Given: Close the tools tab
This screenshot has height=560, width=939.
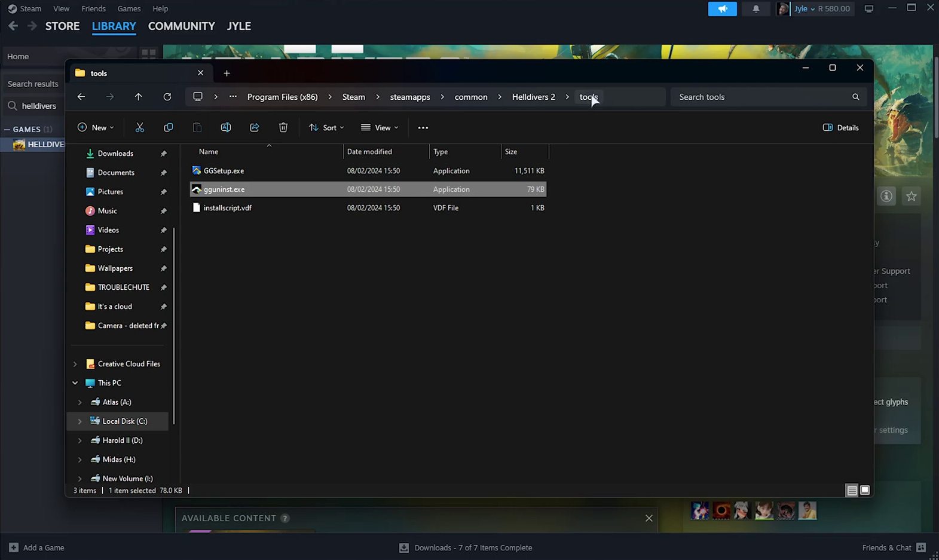Looking at the screenshot, I should coord(201,73).
